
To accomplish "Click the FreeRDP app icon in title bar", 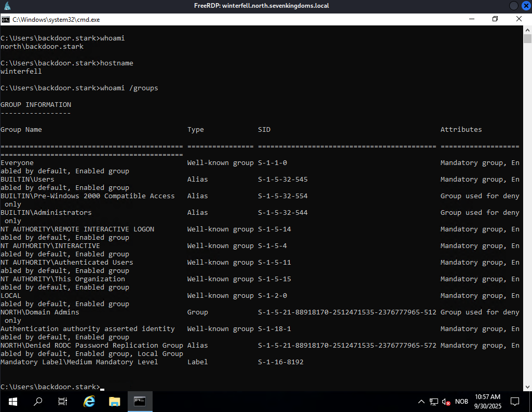I will [x=7, y=6].
